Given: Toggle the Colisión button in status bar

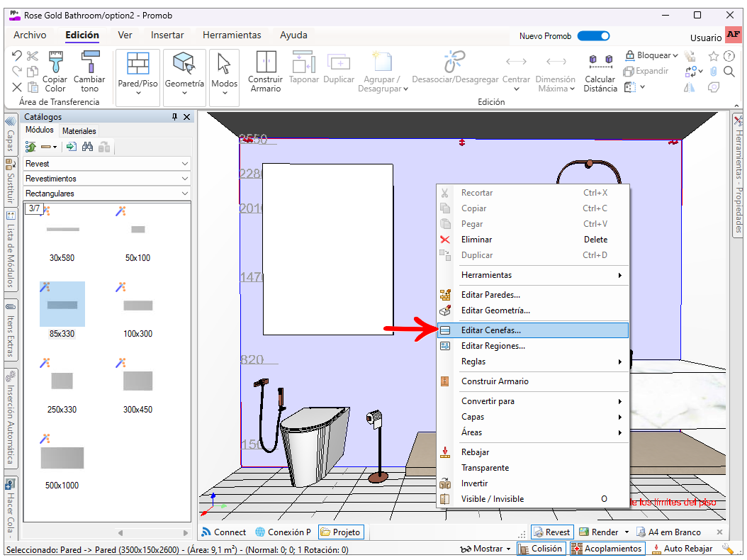Looking at the screenshot, I should [541, 549].
